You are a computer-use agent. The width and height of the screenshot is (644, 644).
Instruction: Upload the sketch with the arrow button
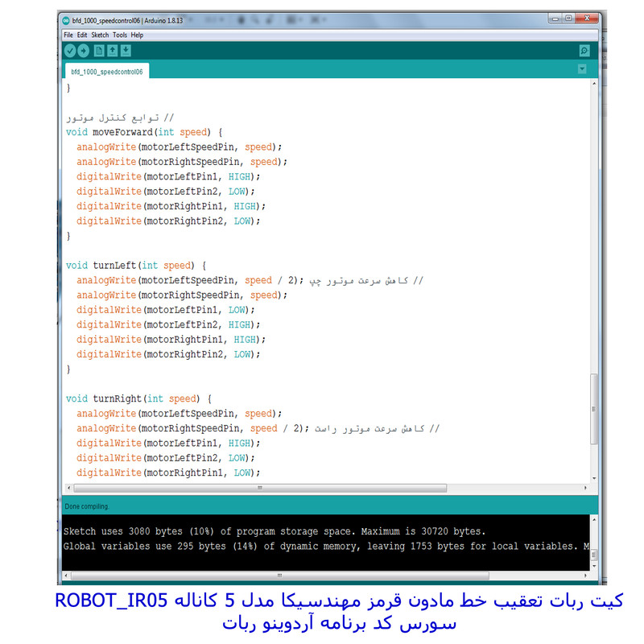[x=84, y=51]
